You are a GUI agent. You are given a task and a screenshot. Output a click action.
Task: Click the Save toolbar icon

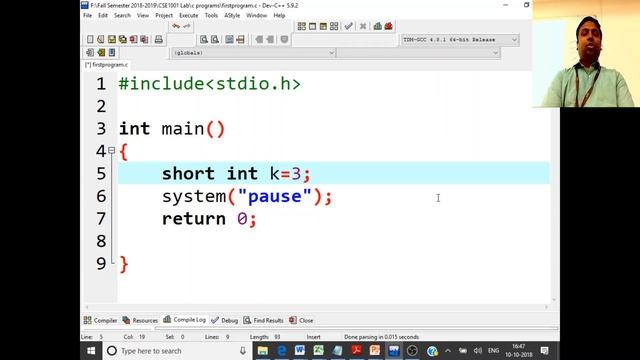[112, 40]
